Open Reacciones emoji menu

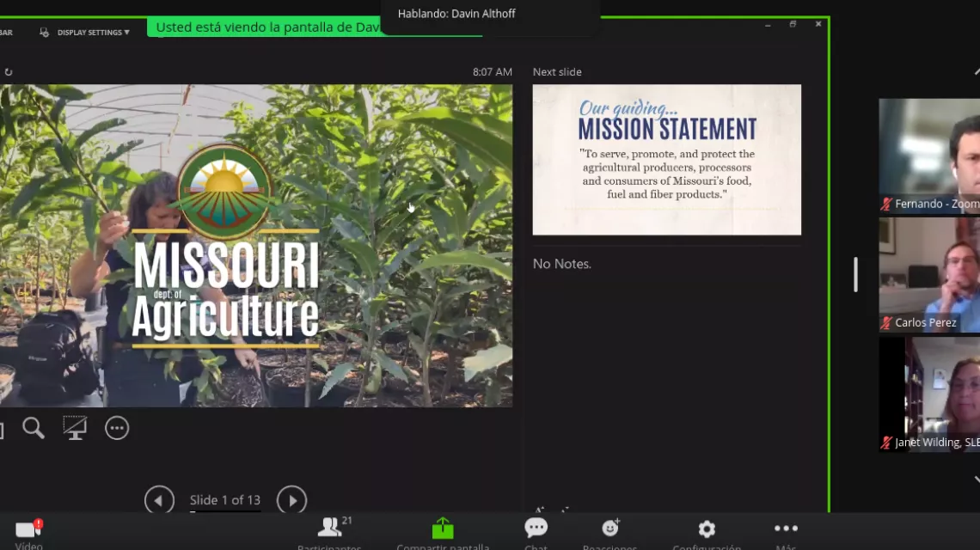coord(610,530)
